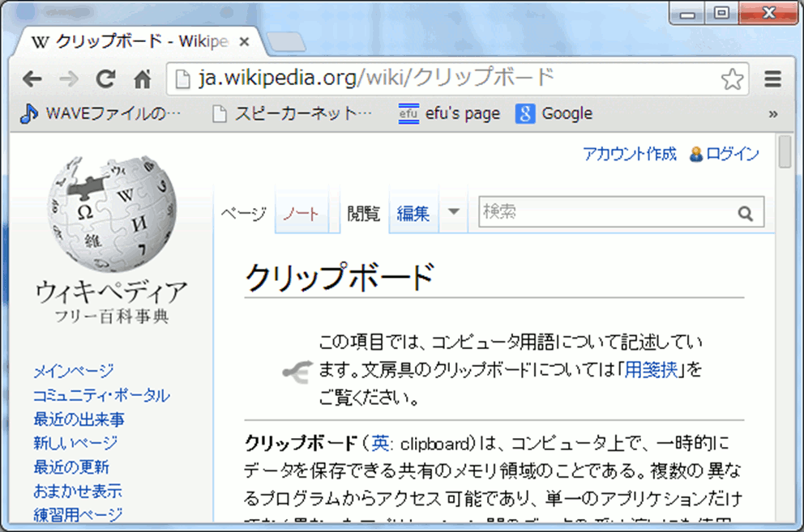The width and height of the screenshot is (804, 532).
Task: Reload the page with the refresh icon
Action: point(105,79)
